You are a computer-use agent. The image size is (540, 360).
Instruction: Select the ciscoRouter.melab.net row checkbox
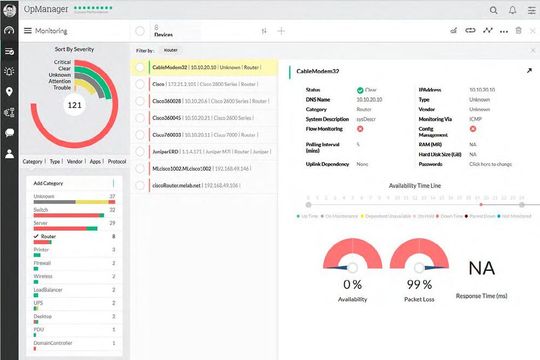[140, 185]
